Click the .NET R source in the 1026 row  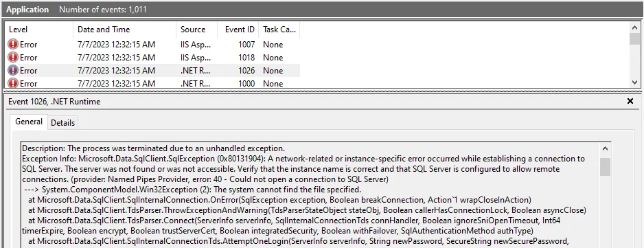pos(196,71)
